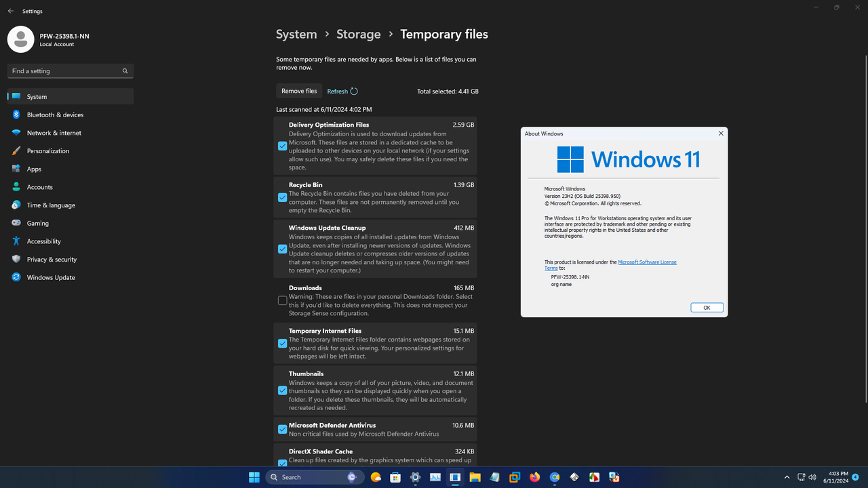This screenshot has height=488, width=868.
Task: Click the Gaming controller icon
Action: point(16,223)
